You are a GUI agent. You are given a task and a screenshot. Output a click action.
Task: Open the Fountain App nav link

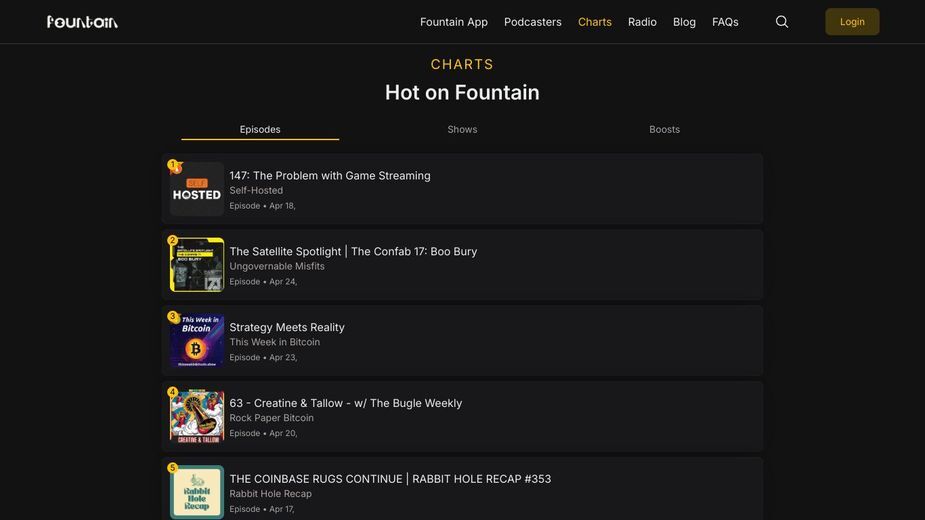454,22
